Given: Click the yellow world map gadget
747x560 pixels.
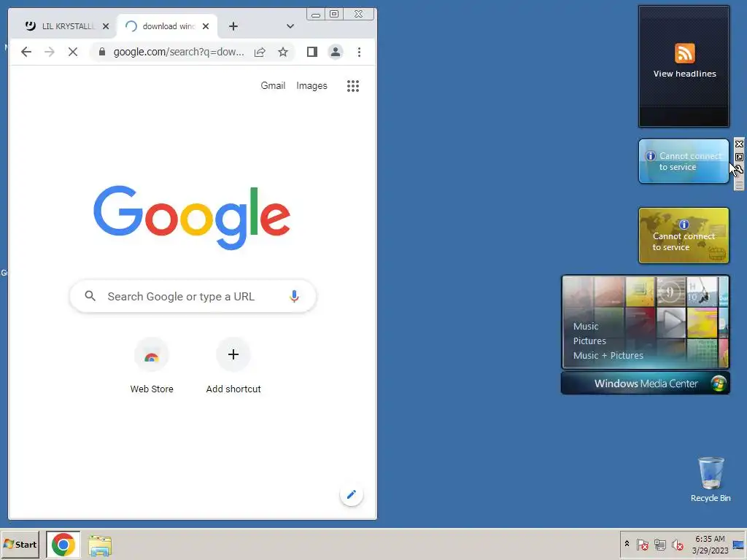Looking at the screenshot, I should [684, 236].
